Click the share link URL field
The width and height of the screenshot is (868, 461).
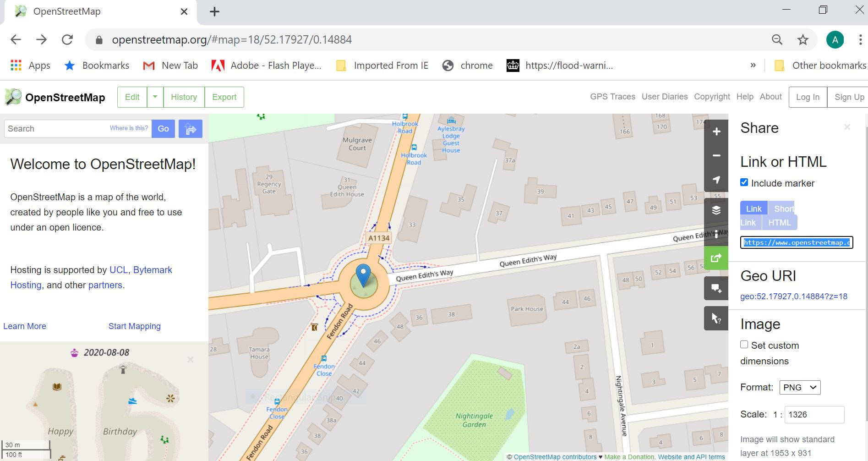coord(797,242)
